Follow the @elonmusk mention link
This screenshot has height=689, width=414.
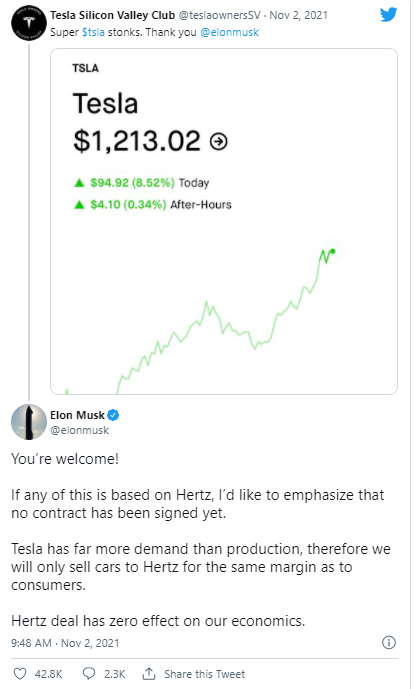point(229,33)
